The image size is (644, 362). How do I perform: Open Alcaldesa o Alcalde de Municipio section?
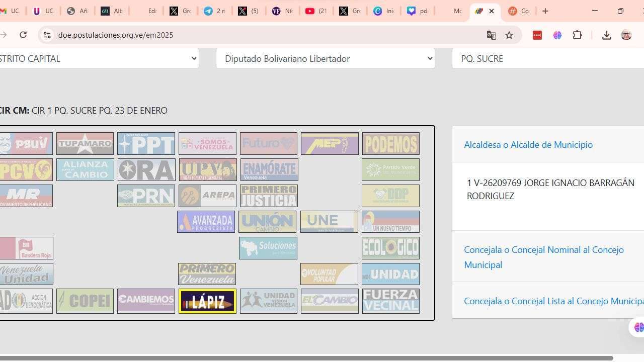[528, 144]
